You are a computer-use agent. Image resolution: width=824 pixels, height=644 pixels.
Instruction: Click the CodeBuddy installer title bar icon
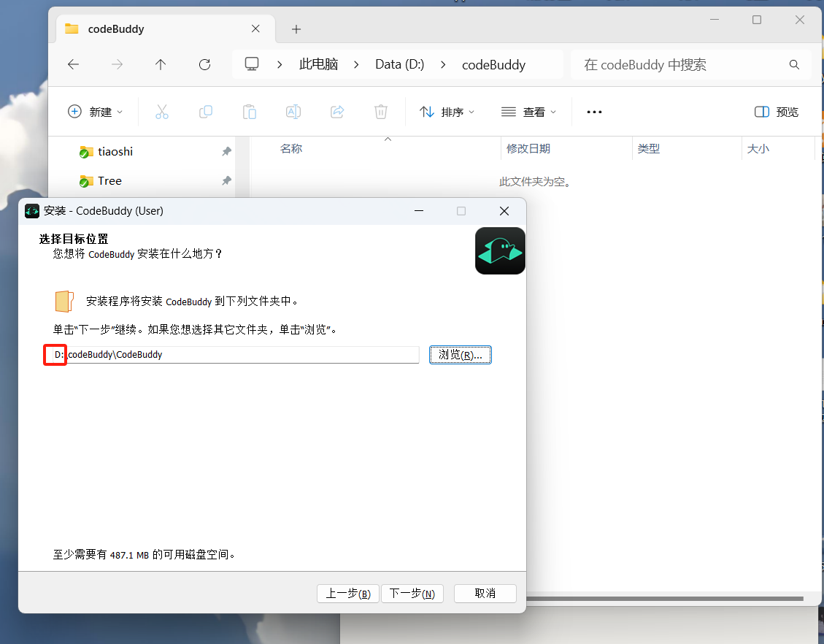pos(32,211)
